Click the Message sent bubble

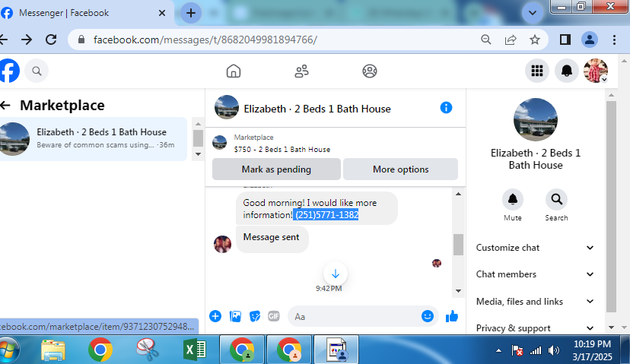pyautogui.click(x=272, y=238)
